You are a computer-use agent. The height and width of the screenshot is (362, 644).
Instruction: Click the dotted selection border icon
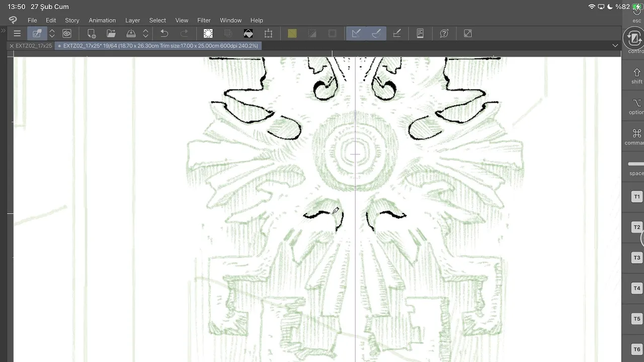[332, 34]
